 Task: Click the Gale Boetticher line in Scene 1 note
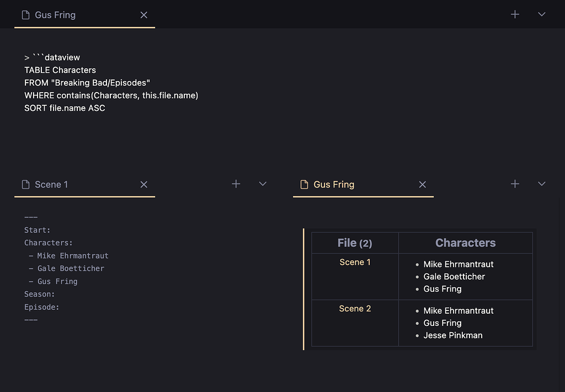(x=71, y=269)
